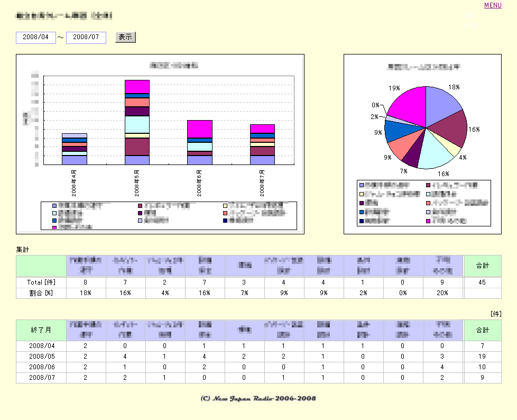The height and width of the screenshot is (420, 517).
Task: Click the [件] unit label above monthly table
Action: pyautogui.click(x=496, y=314)
